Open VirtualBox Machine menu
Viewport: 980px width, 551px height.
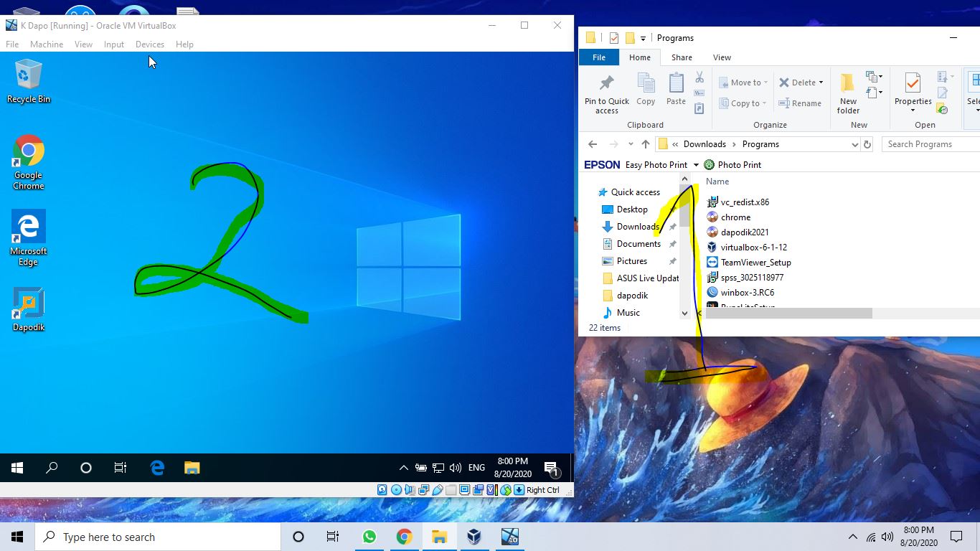pos(47,44)
